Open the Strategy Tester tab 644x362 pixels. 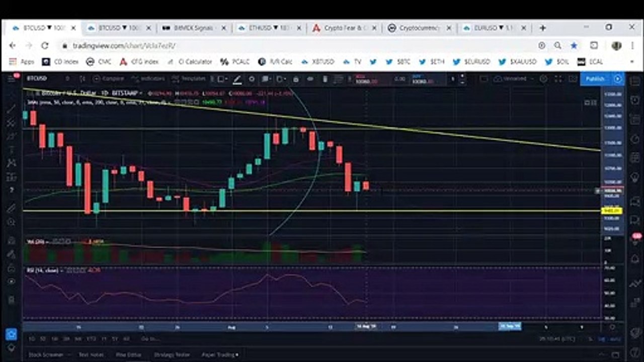tap(172, 354)
